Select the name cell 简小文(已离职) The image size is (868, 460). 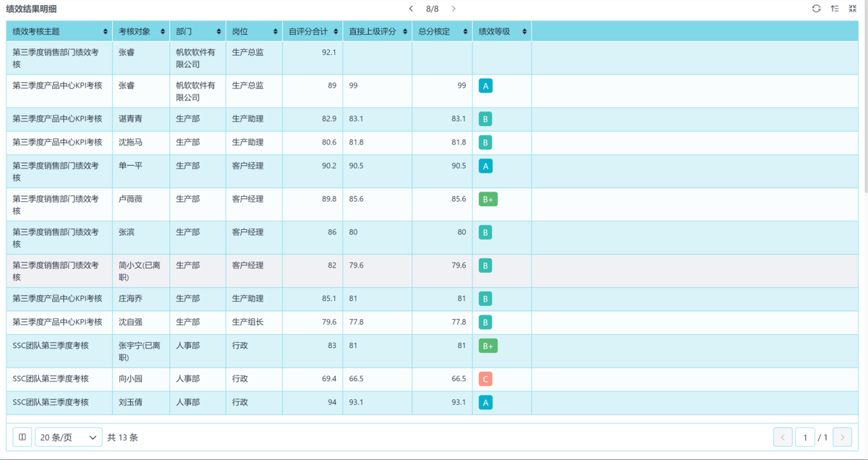pyautogui.click(x=140, y=271)
